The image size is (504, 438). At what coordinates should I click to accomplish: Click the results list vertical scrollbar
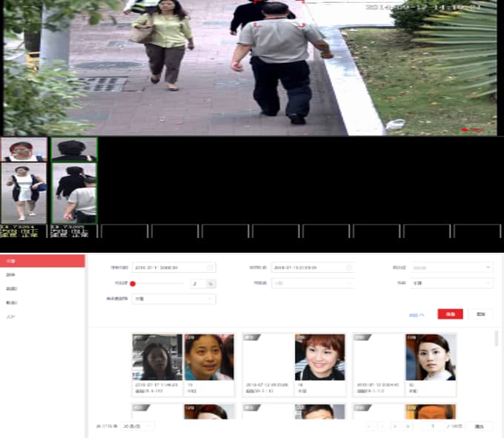[497, 339]
